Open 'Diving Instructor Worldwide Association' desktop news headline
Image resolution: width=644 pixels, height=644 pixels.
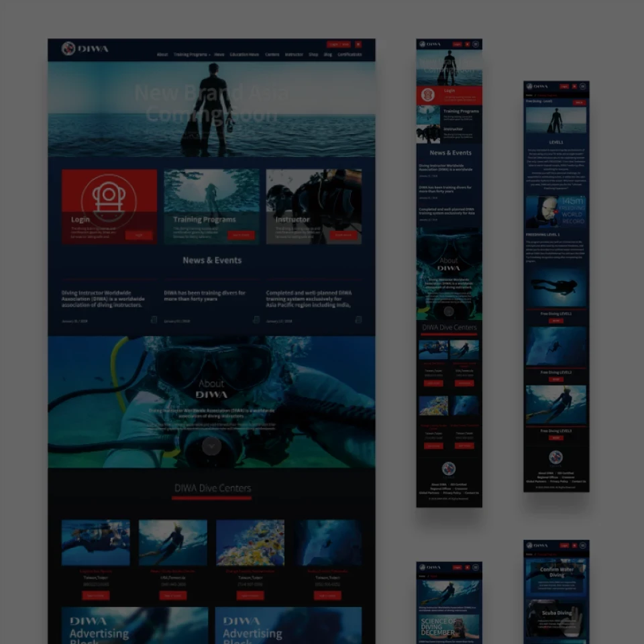coord(103,299)
